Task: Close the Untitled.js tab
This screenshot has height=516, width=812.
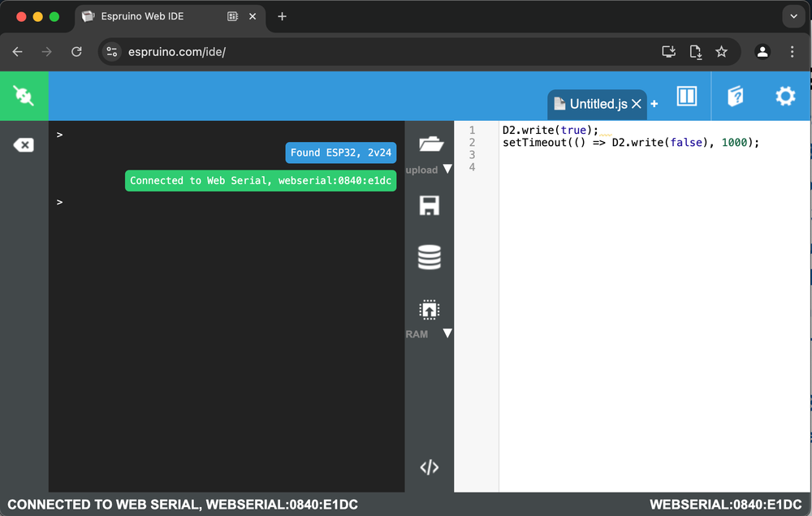Action: 637,104
